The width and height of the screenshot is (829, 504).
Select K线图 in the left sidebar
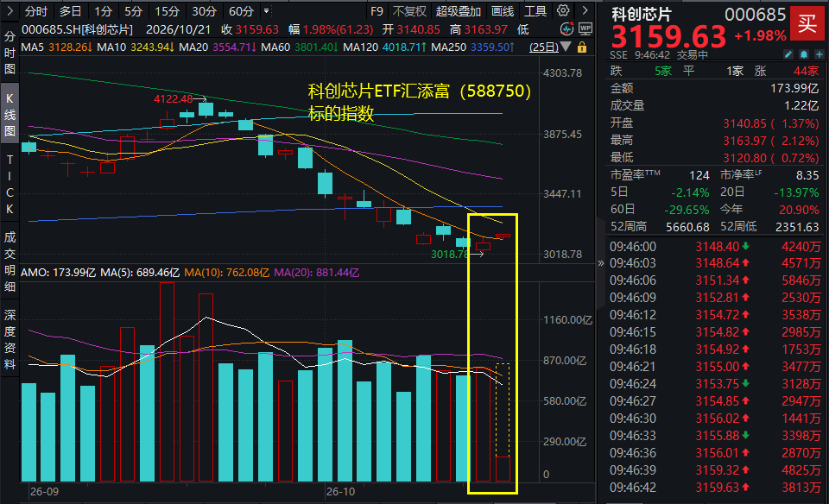click(9, 115)
